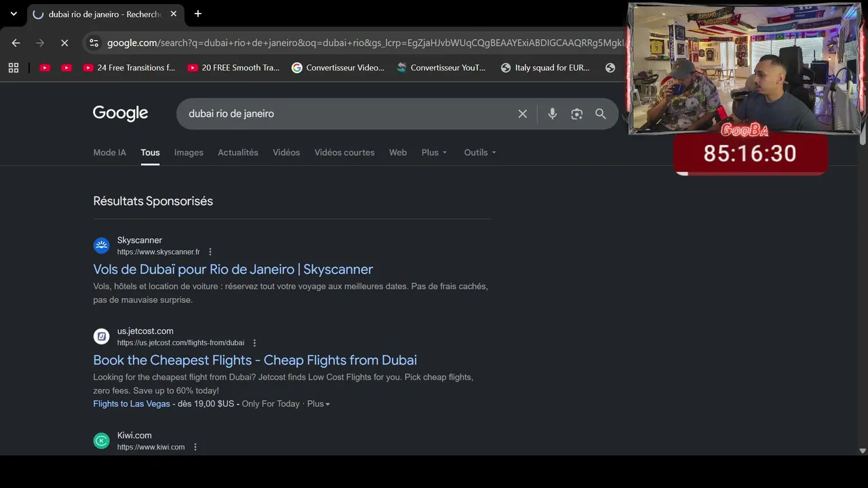Click the Résultats Sponsorisés heading
This screenshot has height=488, width=868.
point(153,201)
